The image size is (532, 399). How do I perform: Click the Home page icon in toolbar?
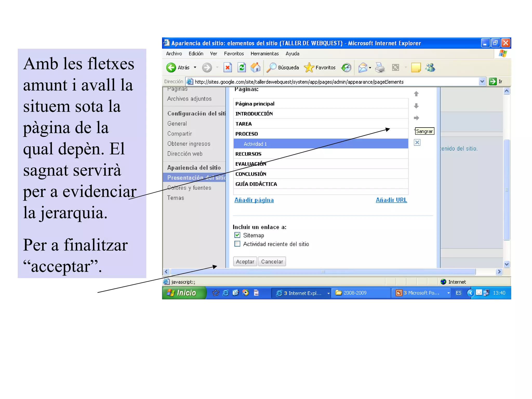[255, 68]
